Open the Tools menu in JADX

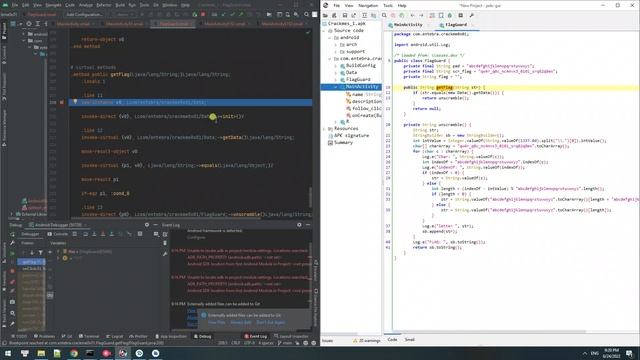coord(388,6)
